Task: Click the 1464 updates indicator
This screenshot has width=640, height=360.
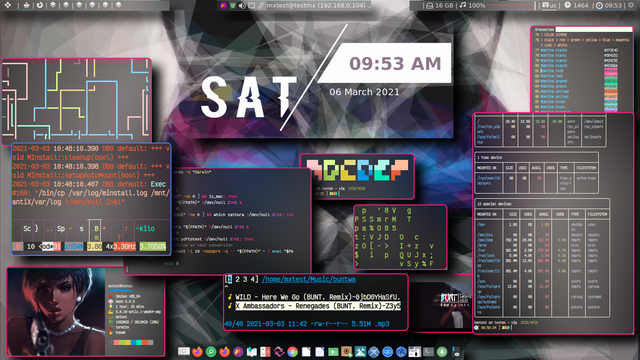Action: pos(576,6)
